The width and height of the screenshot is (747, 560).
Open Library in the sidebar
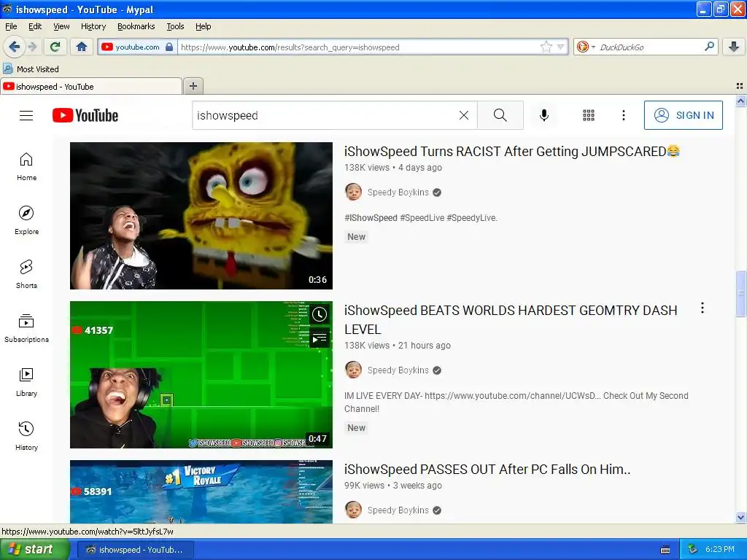(27, 382)
